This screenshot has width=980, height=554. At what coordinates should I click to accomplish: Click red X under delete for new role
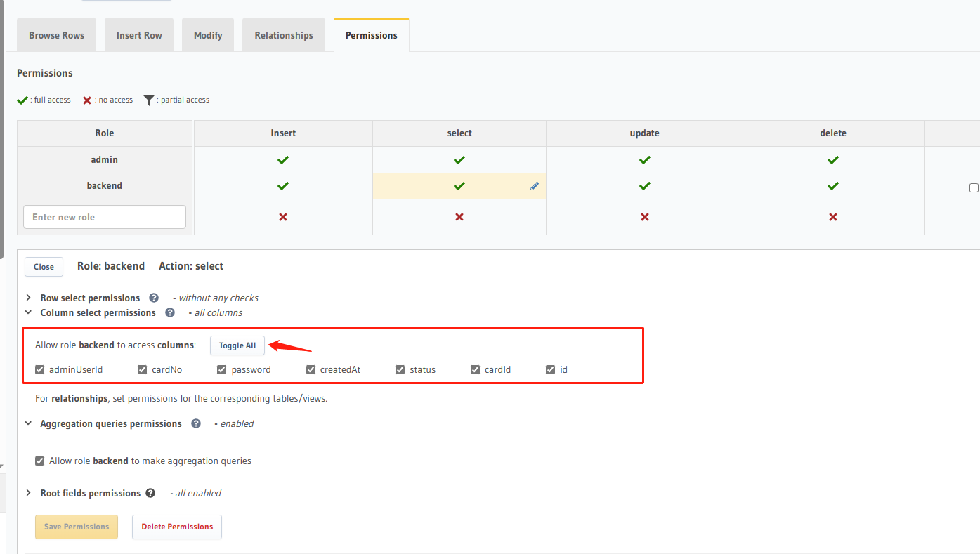(833, 217)
